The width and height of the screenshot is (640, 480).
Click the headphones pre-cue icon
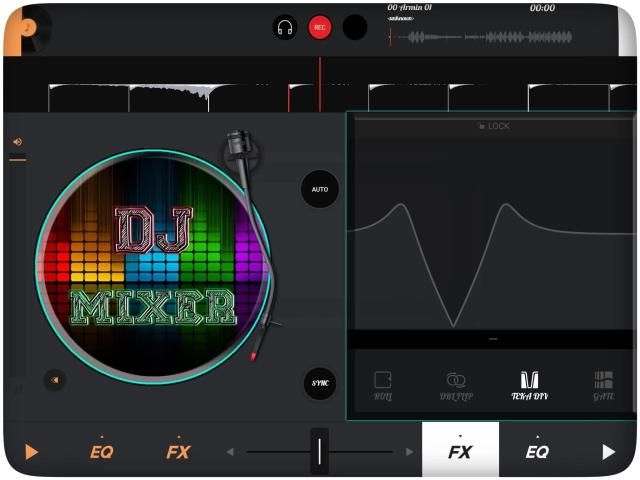(x=285, y=27)
